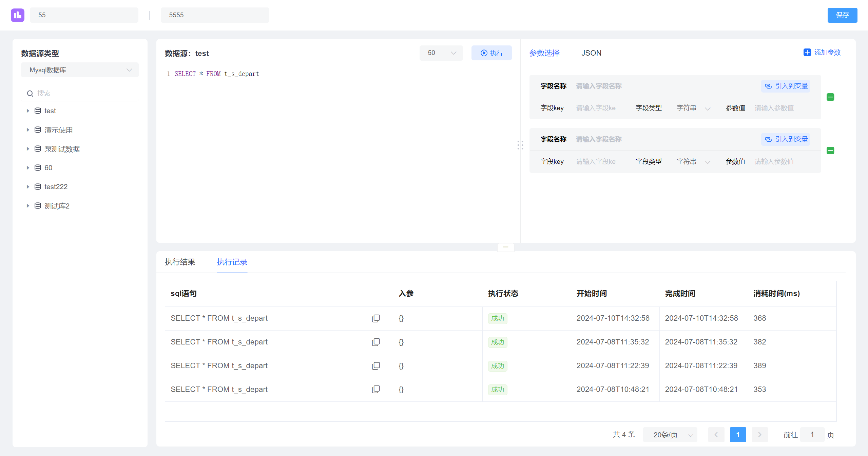Switch to the 执行结果 tab

(180, 262)
